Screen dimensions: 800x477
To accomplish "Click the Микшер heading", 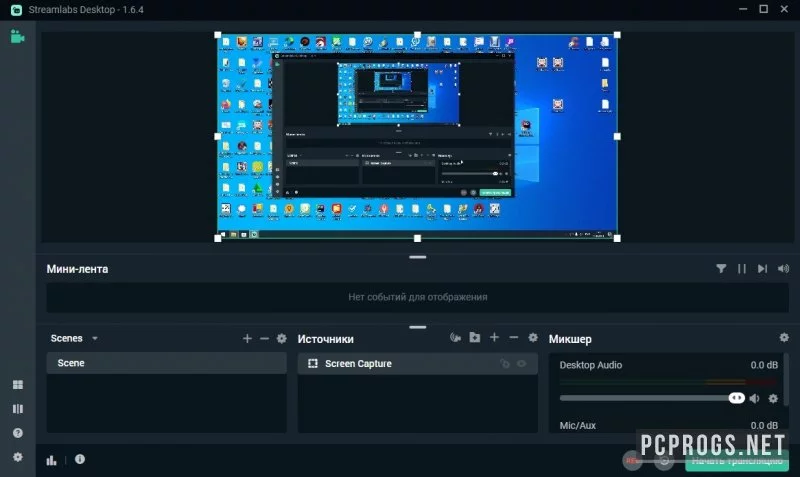I will pos(570,339).
